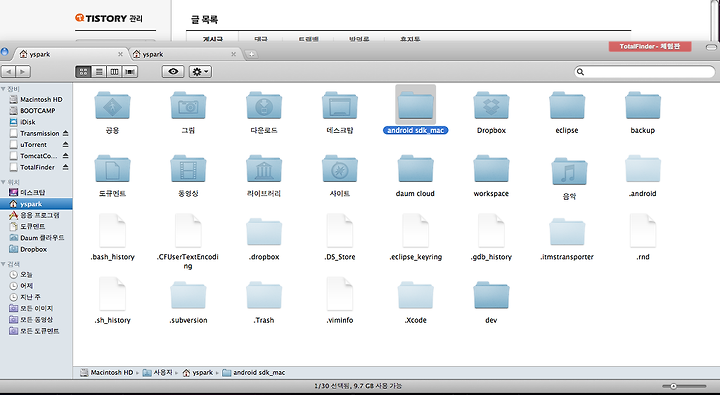Select the 그림 pictures folder icon
Image resolution: width=720 pixels, height=395 pixels.
(188, 105)
